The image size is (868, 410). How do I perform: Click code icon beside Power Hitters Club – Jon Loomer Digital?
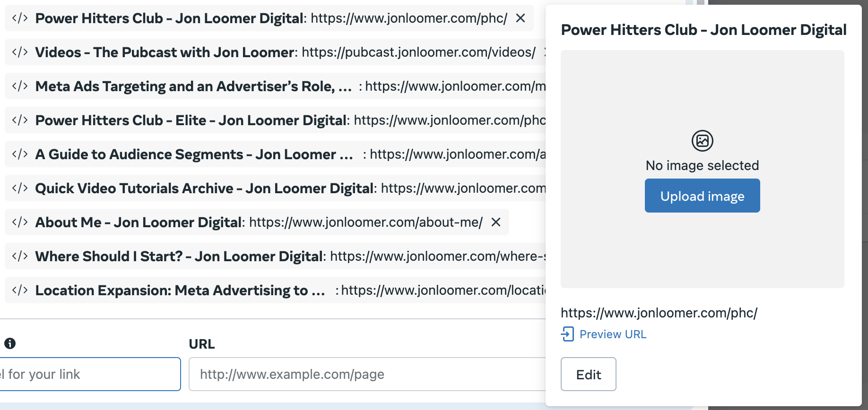tap(20, 18)
